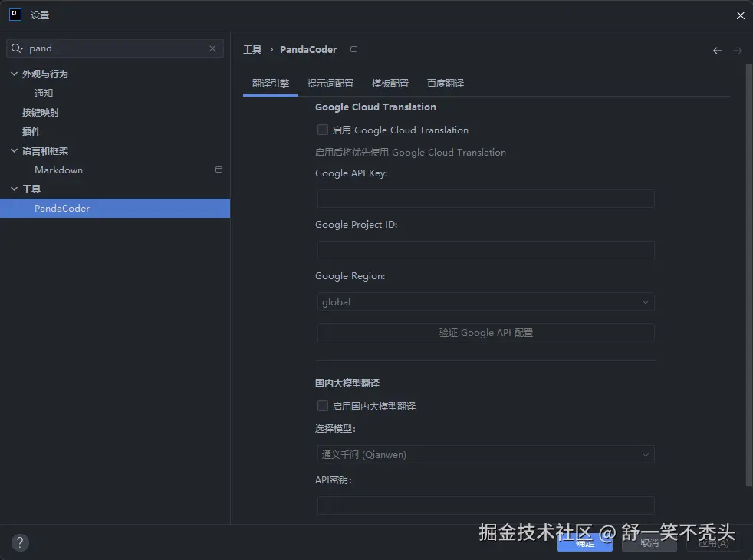This screenshot has width=753, height=560.
Task: Click the 'Google Cloud Translation' section heading
Action: click(x=376, y=107)
